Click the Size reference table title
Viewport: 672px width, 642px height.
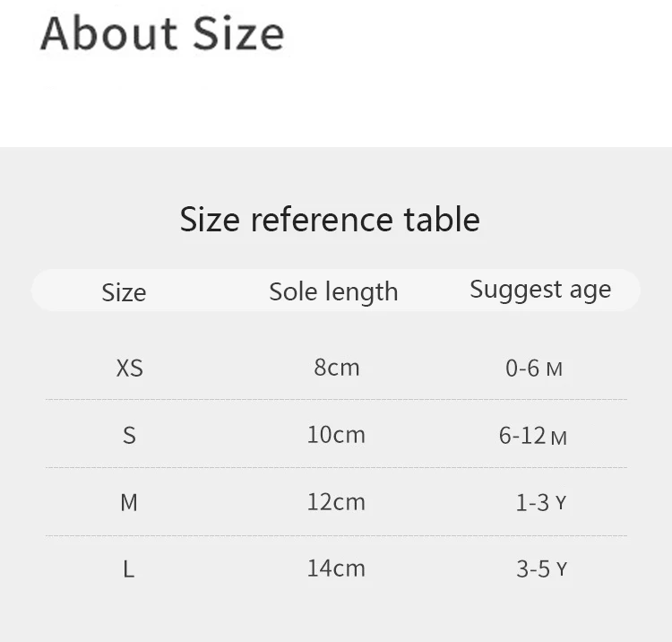click(330, 220)
